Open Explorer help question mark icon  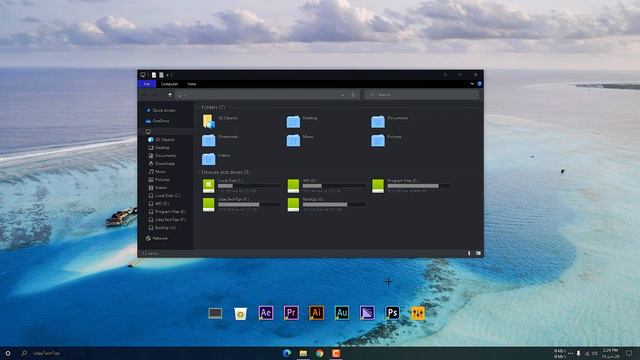[479, 84]
